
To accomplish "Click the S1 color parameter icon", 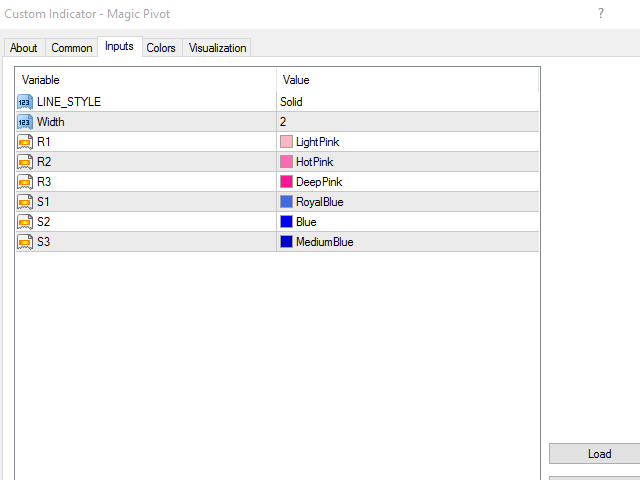I will pyautogui.click(x=25, y=202).
